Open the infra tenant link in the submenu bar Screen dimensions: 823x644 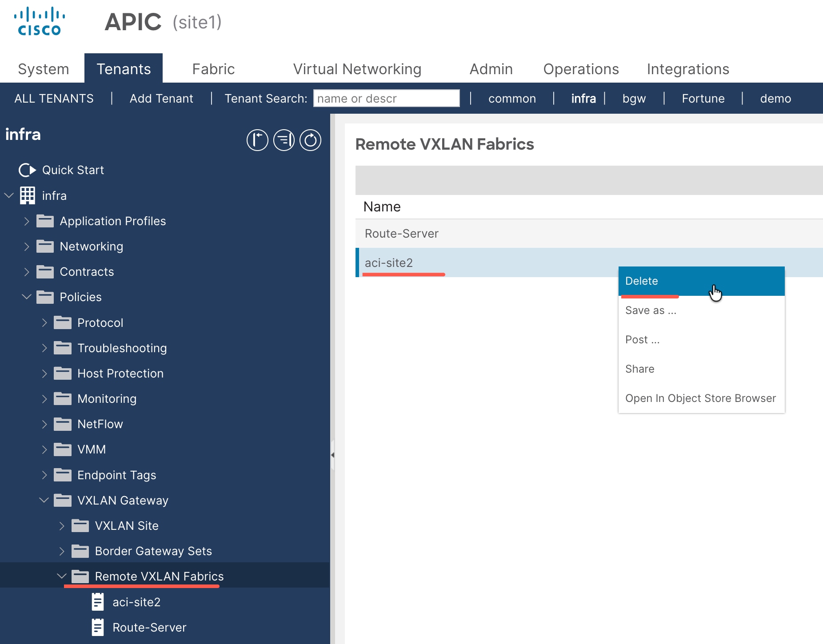pos(583,98)
